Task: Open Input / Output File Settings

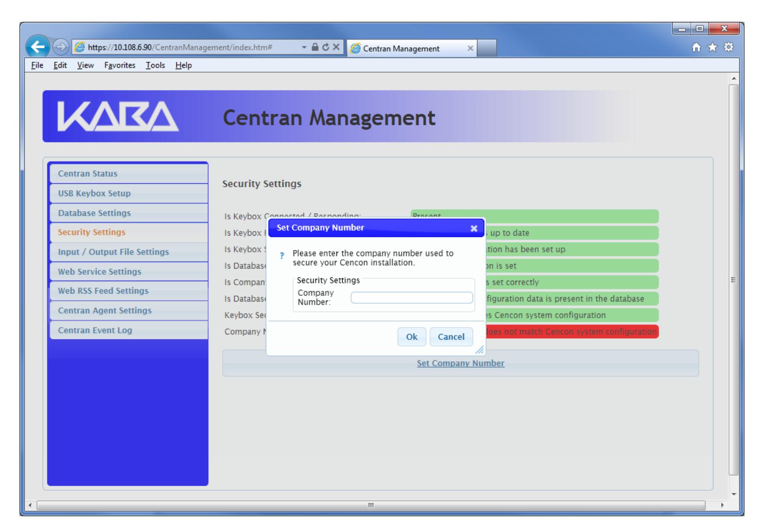Action: 128,252
